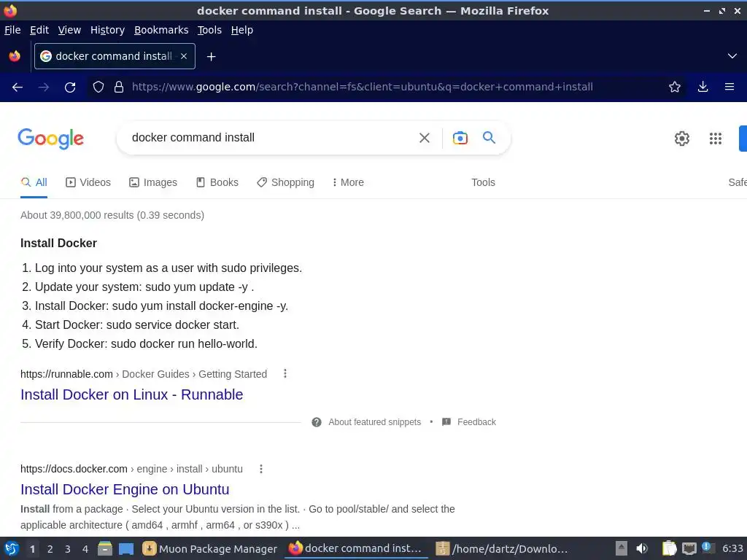The height and width of the screenshot is (560, 747).
Task: Close the docker command install tab
Action: click(x=184, y=56)
